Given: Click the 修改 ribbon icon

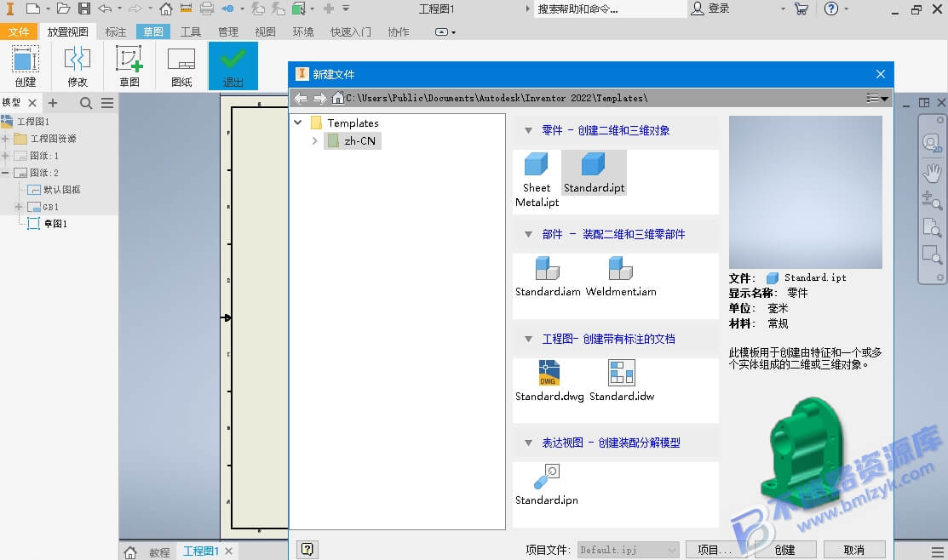Looking at the screenshot, I should click(78, 66).
